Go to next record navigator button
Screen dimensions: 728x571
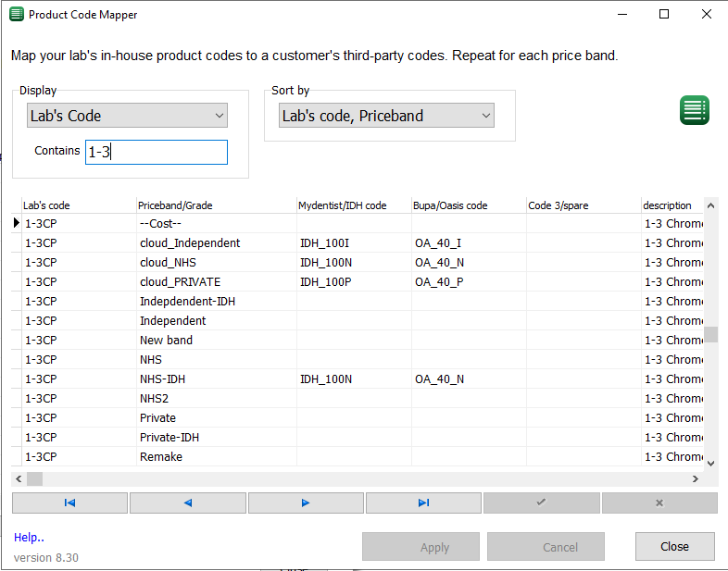(306, 503)
